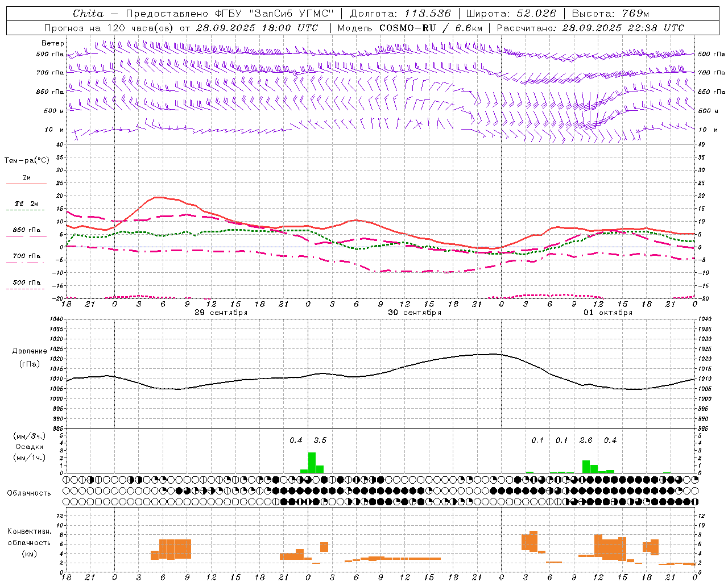Click the '3.5' precipitation value

(x=320, y=440)
